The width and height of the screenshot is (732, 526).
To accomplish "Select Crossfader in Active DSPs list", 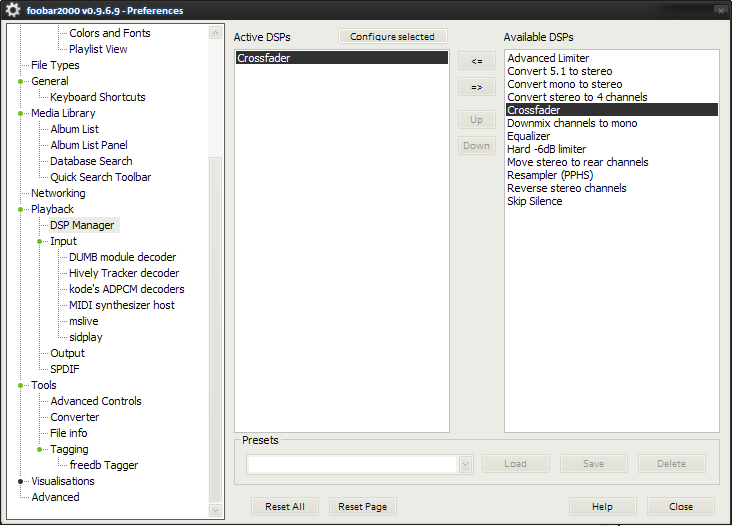I will pos(342,58).
